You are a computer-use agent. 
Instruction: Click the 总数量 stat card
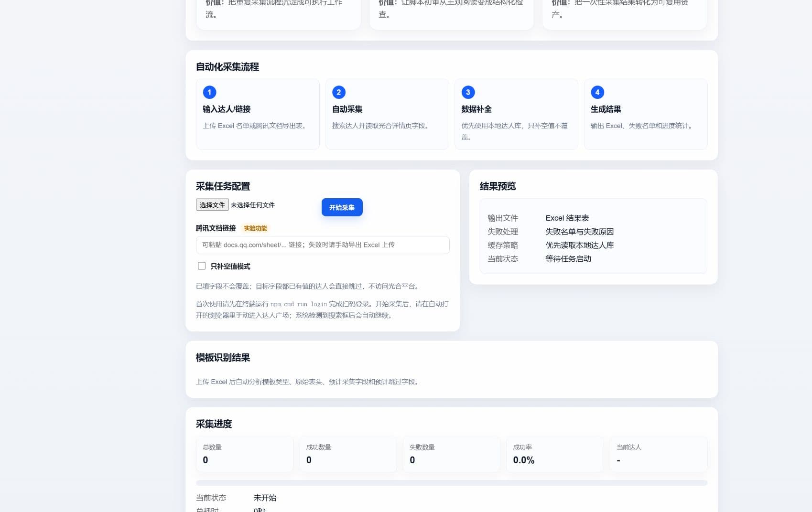(x=245, y=454)
